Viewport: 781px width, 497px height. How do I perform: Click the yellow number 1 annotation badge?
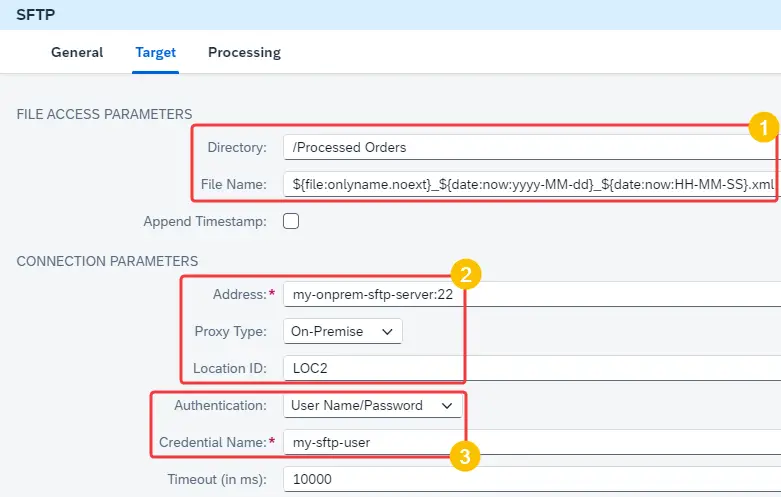click(764, 127)
